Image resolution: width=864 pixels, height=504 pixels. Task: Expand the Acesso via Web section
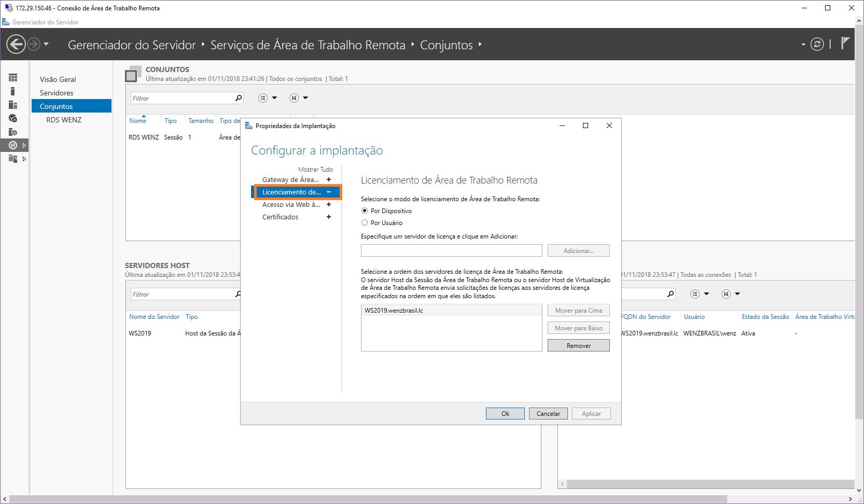[329, 204]
